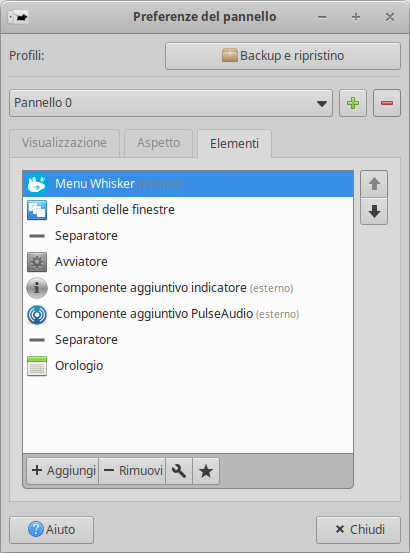
Task: Select Pulsanti delle finestre list item
Action: (x=188, y=210)
